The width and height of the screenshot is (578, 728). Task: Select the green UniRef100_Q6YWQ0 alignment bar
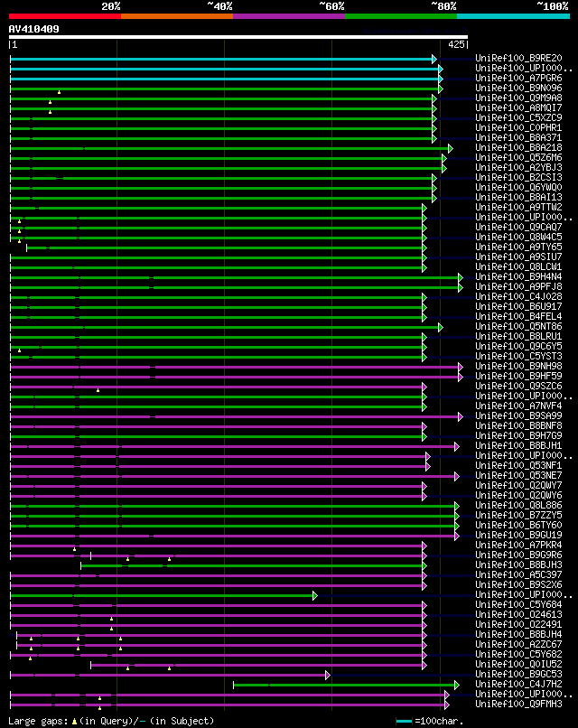[223, 188]
